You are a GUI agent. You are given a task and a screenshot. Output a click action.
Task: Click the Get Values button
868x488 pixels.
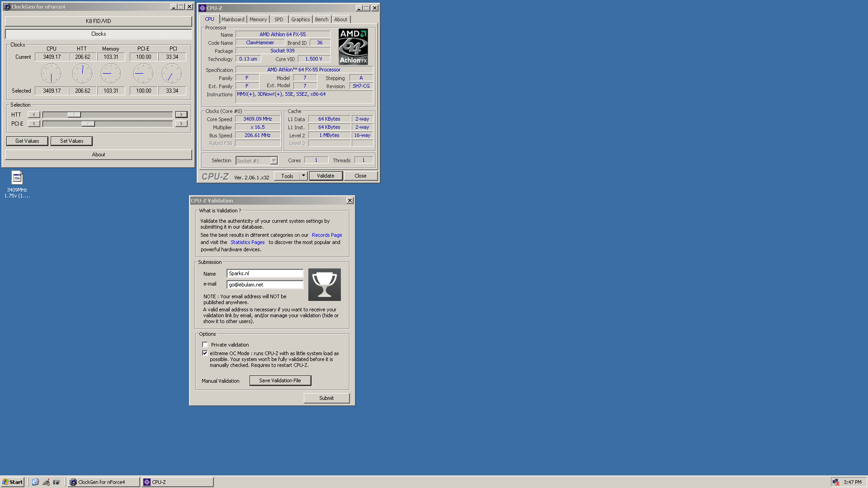point(27,141)
